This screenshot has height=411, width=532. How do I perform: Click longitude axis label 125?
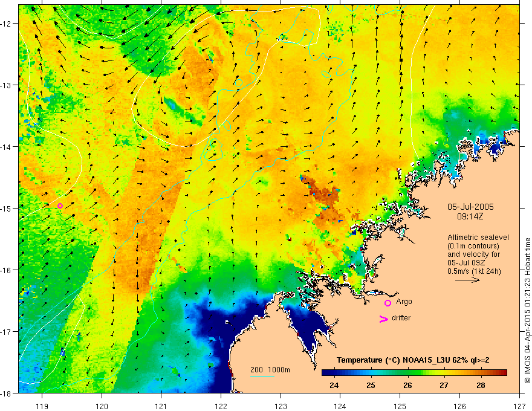pos(400,406)
